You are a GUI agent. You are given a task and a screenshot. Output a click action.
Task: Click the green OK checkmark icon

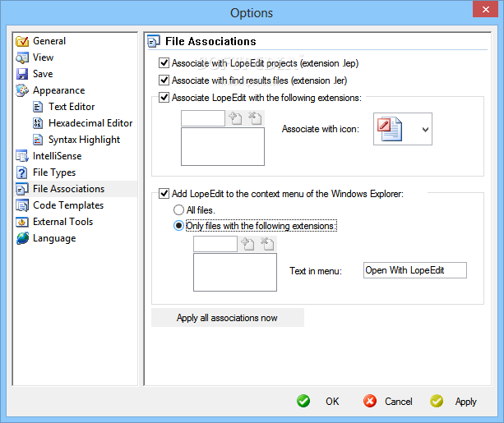(303, 401)
